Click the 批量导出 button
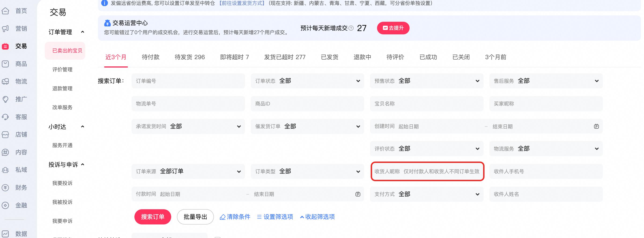This screenshot has width=644, height=238. (195, 217)
